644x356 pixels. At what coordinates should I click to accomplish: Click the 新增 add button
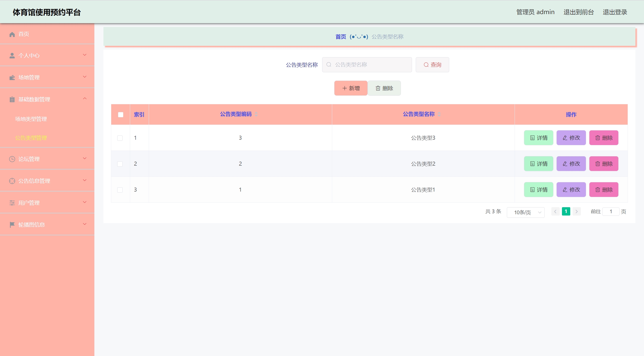[351, 88]
